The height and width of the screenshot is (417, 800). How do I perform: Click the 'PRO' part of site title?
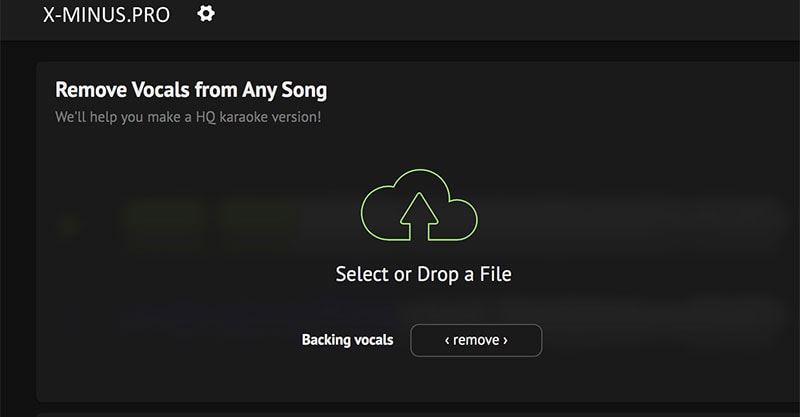tap(150, 15)
